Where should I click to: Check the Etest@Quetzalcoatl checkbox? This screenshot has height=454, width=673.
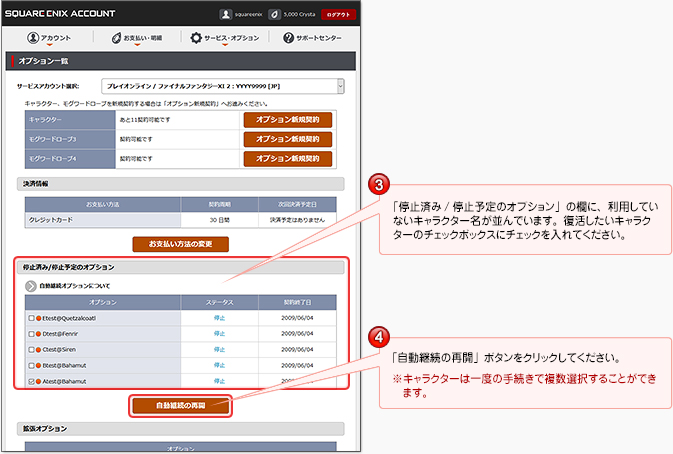tap(31, 318)
